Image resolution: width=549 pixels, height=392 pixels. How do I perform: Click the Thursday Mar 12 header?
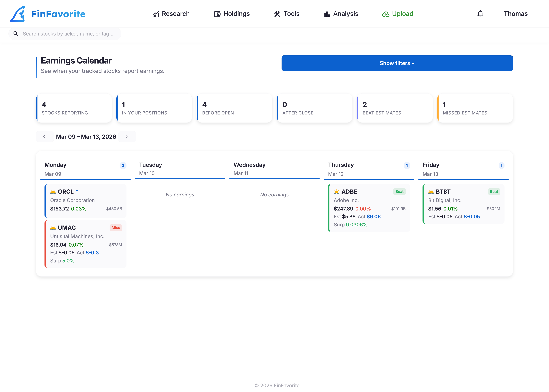(369, 169)
